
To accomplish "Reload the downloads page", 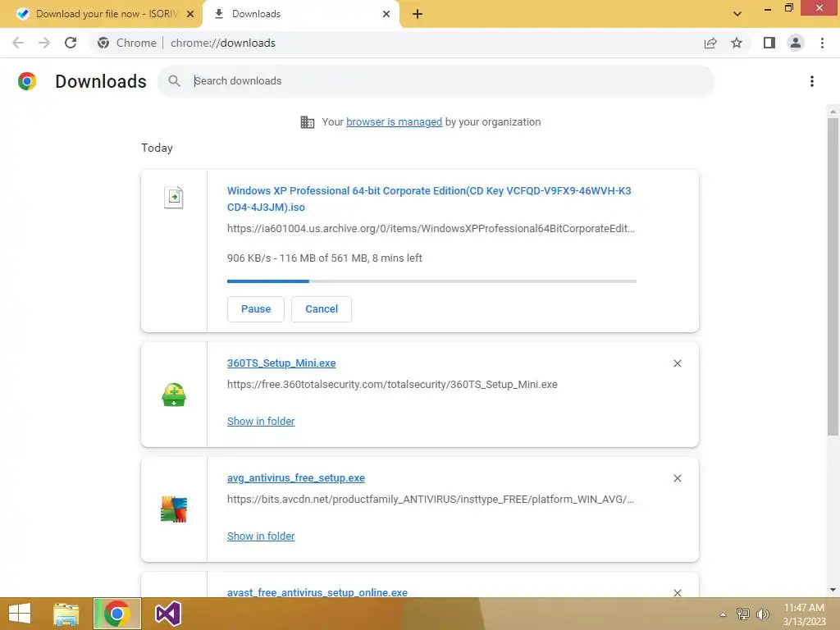I will (x=71, y=43).
